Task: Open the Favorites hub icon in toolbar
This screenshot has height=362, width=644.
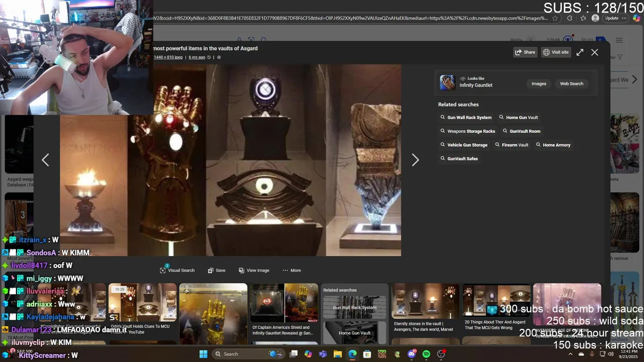Action: (x=583, y=18)
